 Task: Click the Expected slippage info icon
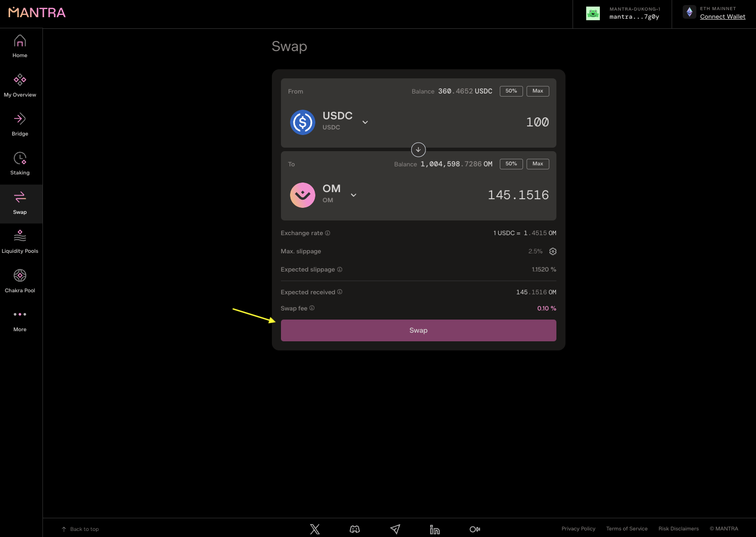coord(340,270)
